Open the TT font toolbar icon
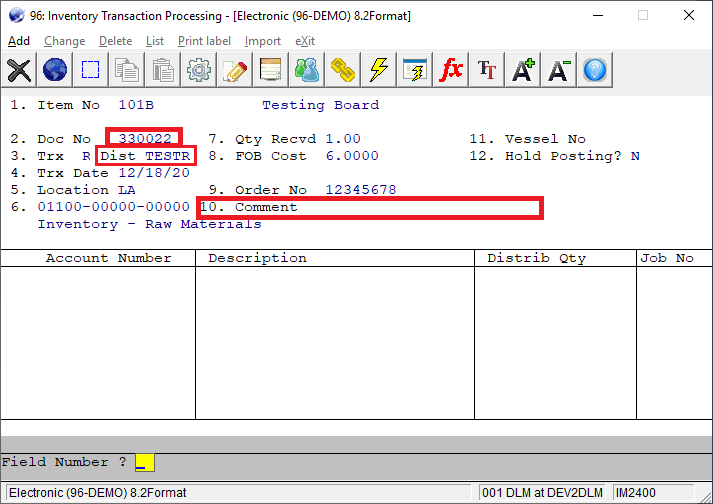Screen dimensions: 713x504 (x=487, y=70)
